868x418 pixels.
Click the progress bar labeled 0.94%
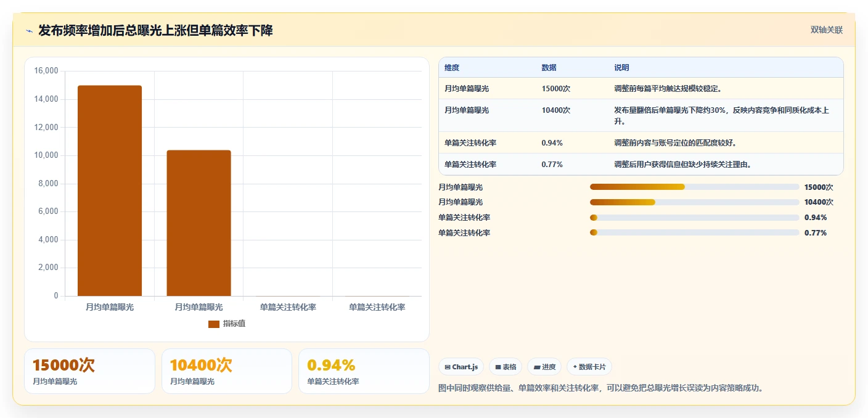point(694,218)
